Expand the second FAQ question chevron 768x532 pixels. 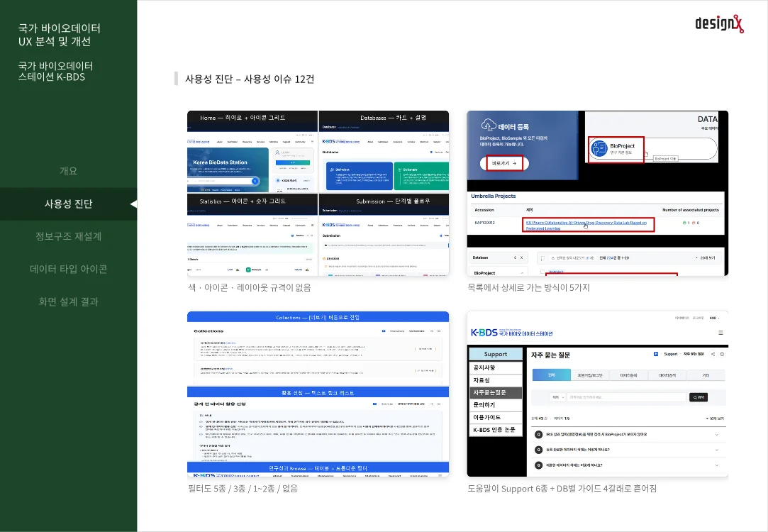(x=716, y=450)
